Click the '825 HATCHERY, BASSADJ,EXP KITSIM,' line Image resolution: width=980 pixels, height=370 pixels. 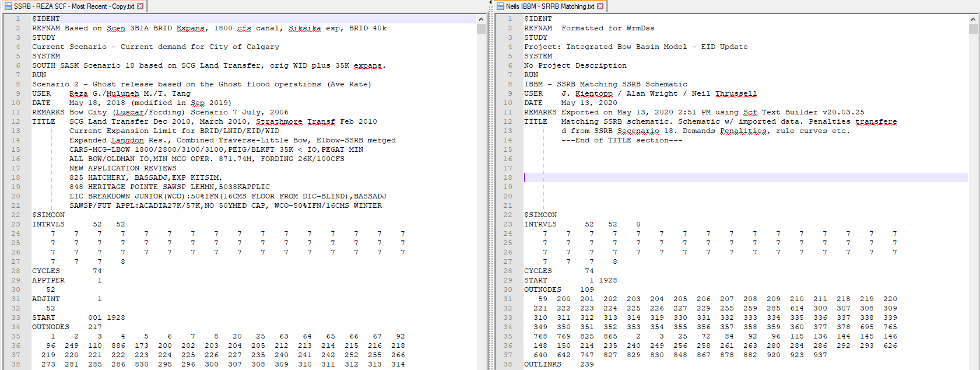click(x=146, y=177)
